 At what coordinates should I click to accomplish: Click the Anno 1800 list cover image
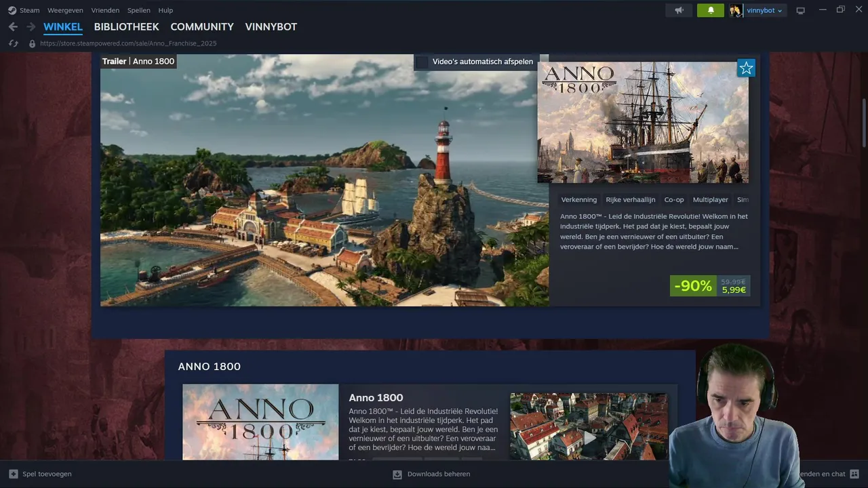coord(260,422)
